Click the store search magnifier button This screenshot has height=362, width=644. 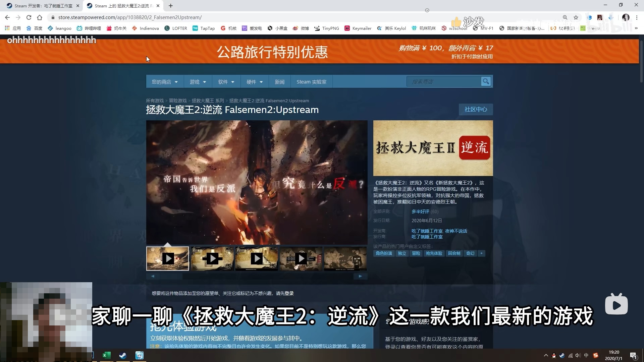[486, 81]
